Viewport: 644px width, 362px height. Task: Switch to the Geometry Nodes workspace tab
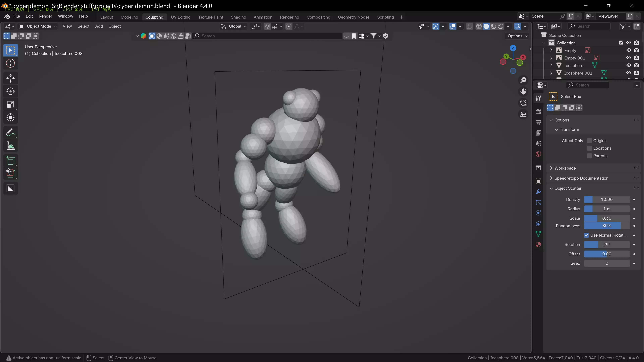coord(354,17)
